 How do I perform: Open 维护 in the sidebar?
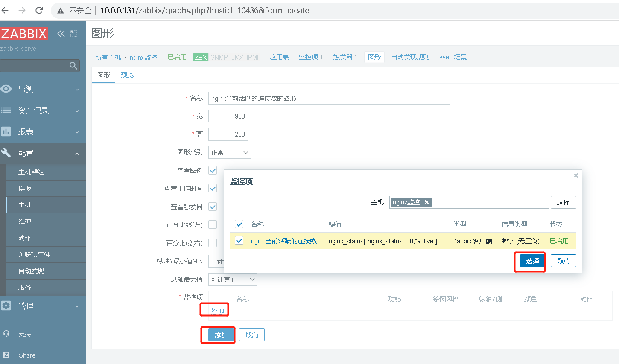[x=46, y=221]
